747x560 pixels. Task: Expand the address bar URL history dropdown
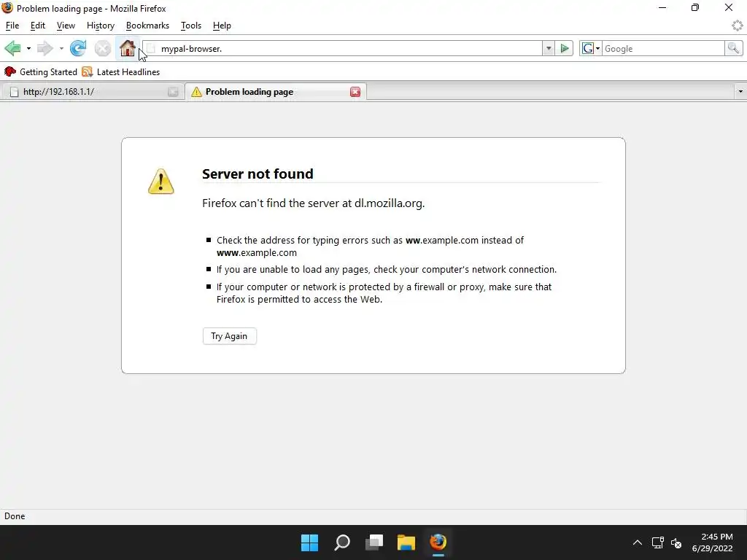click(549, 49)
